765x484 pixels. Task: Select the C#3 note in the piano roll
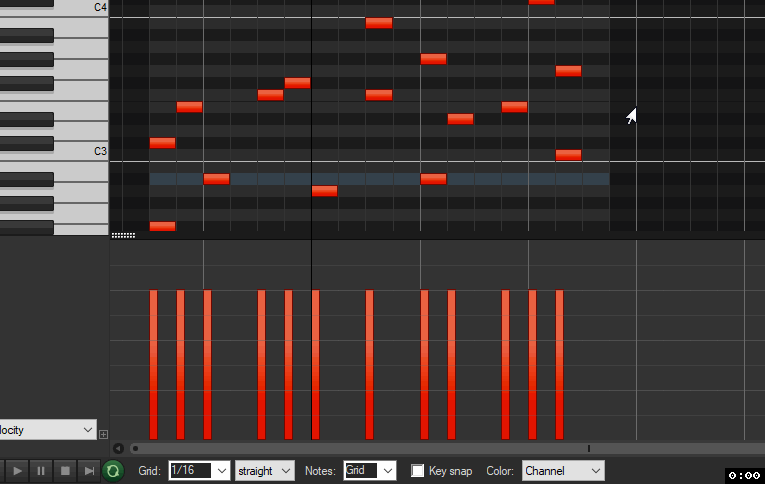pos(162,143)
